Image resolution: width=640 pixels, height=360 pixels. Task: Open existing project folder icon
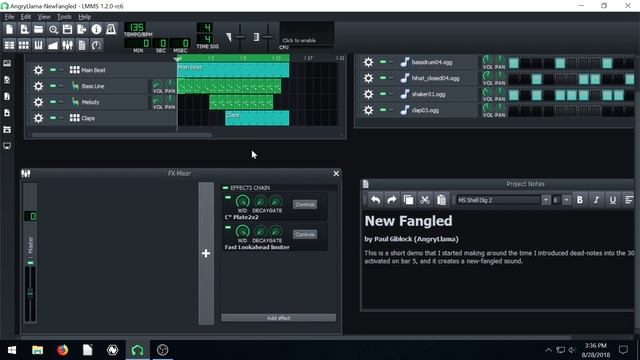click(x=38, y=29)
